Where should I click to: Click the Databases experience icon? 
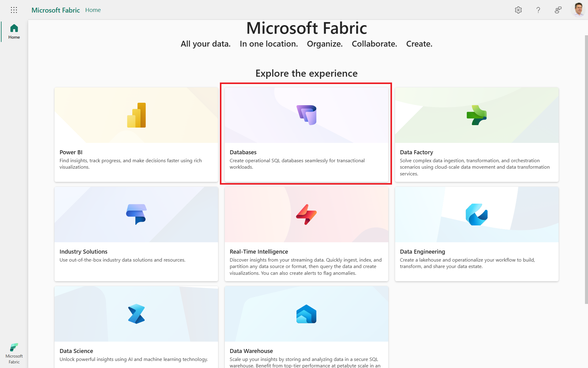(x=306, y=115)
